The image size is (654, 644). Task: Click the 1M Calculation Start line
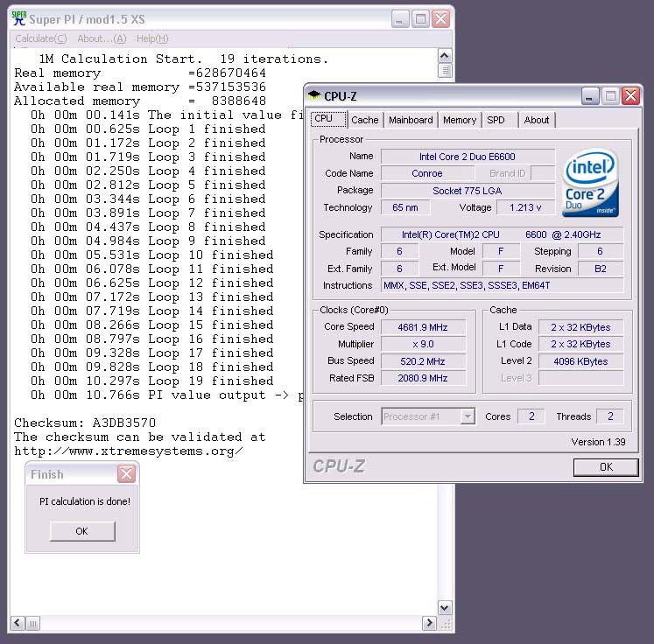pos(184,59)
